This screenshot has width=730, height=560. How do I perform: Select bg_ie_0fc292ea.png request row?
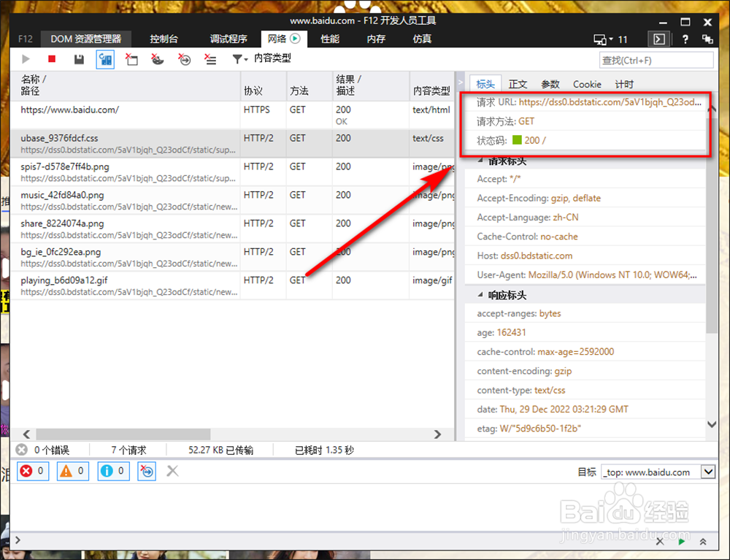click(x=232, y=257)
